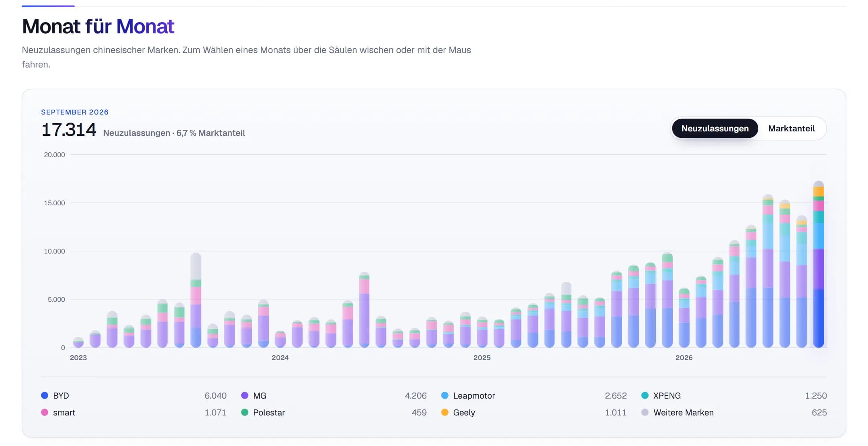Click the '6,7 % Marktanteil' text
This screenshot has height=446, width=868.
point(211,133)
